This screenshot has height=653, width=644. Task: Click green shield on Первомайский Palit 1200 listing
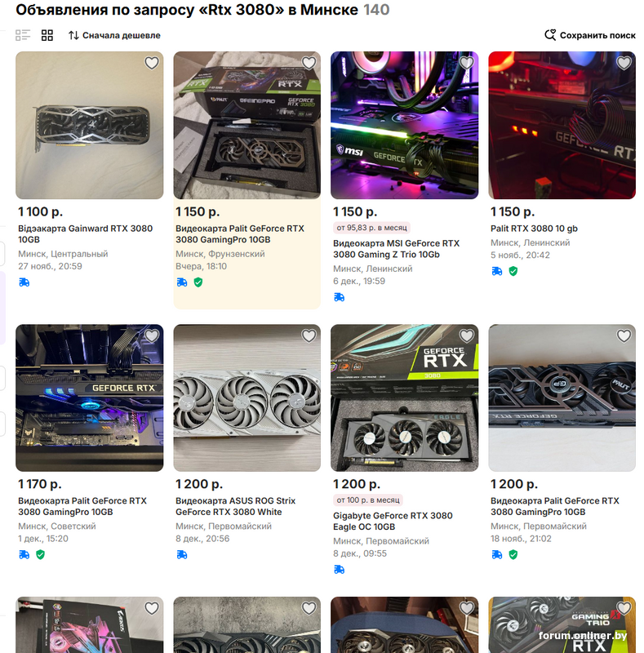pyautogui.click(x=513, y=555)
